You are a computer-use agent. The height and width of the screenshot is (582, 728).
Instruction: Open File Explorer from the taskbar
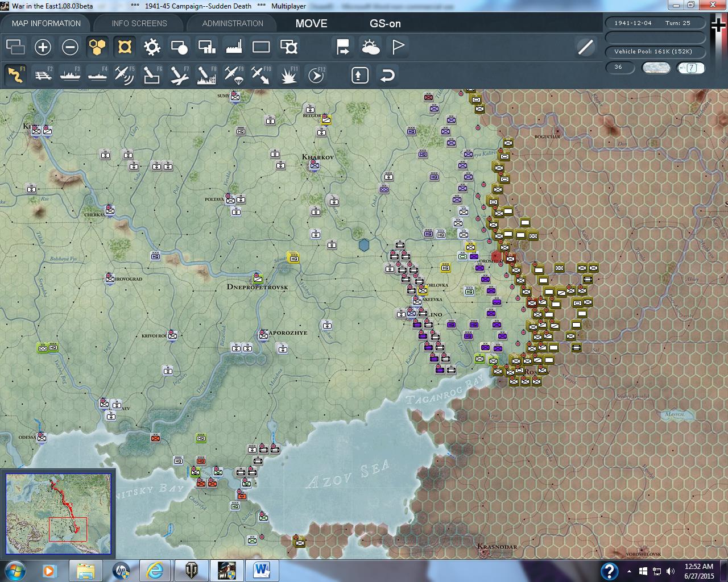click(86, 570)
